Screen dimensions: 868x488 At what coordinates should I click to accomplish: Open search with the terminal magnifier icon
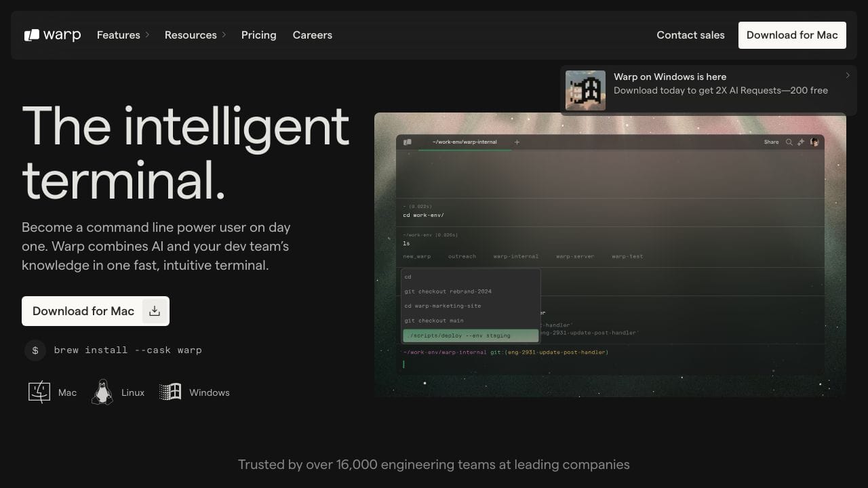(789, 142)
